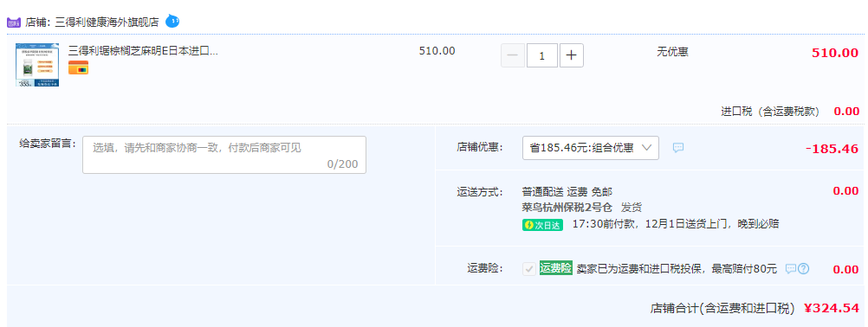Click the quantity input field

click(x=542, y=55)
